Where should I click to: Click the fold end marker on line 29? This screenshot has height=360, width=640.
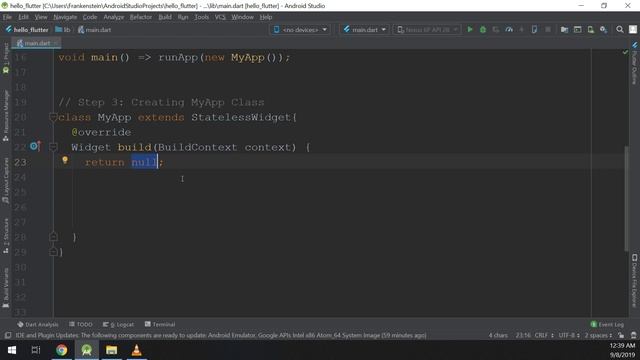pos(53,252)
